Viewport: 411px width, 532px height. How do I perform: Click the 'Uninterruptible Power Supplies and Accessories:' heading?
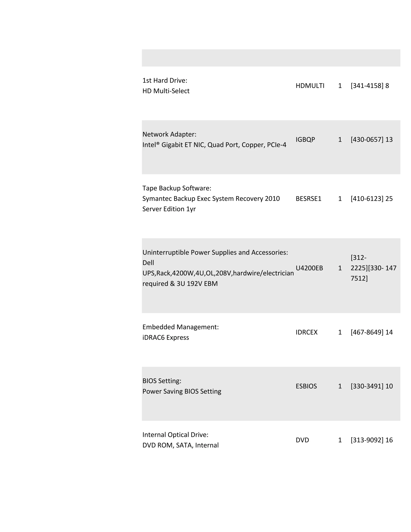click(215, 252)
